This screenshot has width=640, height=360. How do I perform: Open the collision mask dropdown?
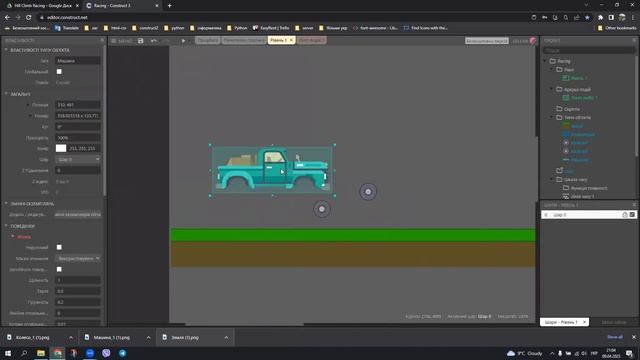click(x=78, y=258)
